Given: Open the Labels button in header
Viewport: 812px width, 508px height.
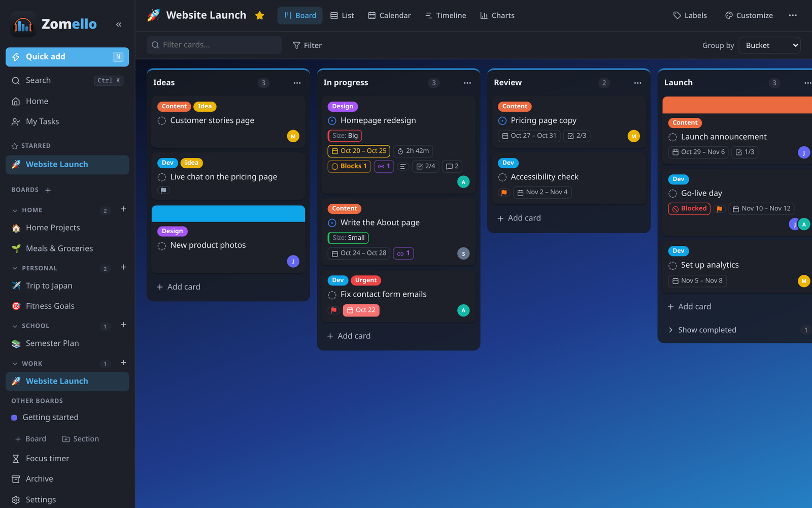Looking at the screenshot, I should click(690, 15).
